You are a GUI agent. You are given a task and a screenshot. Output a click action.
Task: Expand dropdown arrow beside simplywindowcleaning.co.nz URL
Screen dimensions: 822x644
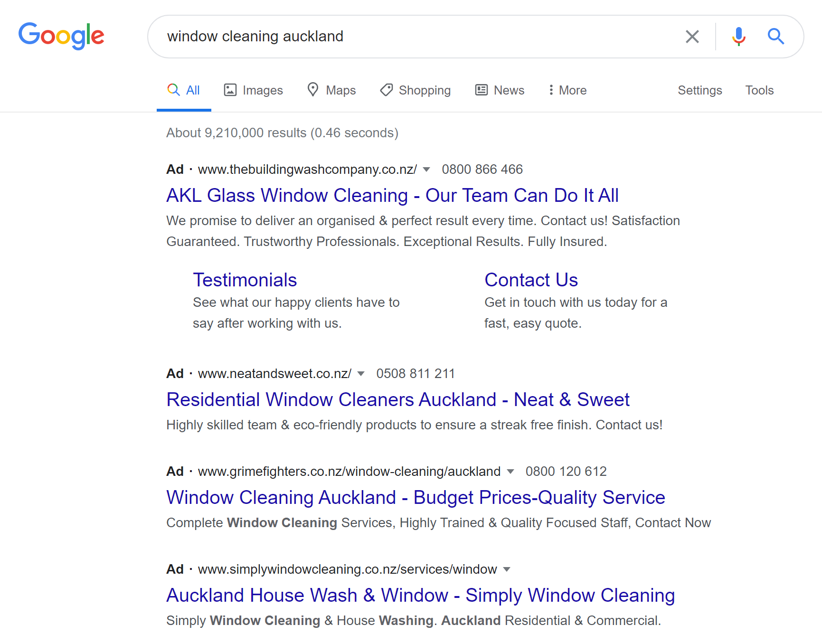tap(507, 569)
